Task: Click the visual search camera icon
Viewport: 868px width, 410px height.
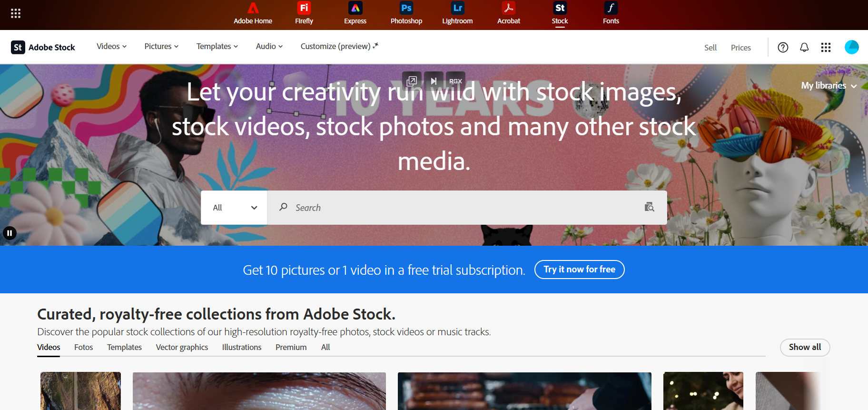Action: tap(649, 207)
